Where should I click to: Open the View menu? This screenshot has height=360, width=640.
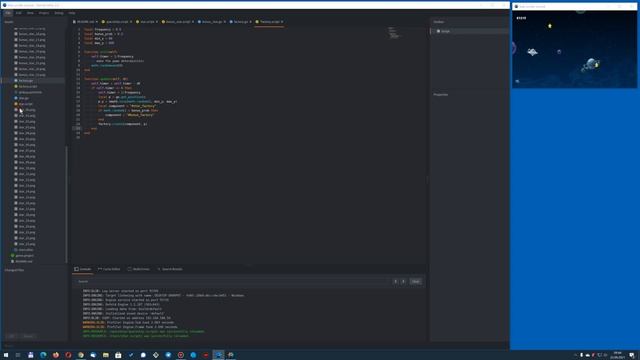point(30,13)
